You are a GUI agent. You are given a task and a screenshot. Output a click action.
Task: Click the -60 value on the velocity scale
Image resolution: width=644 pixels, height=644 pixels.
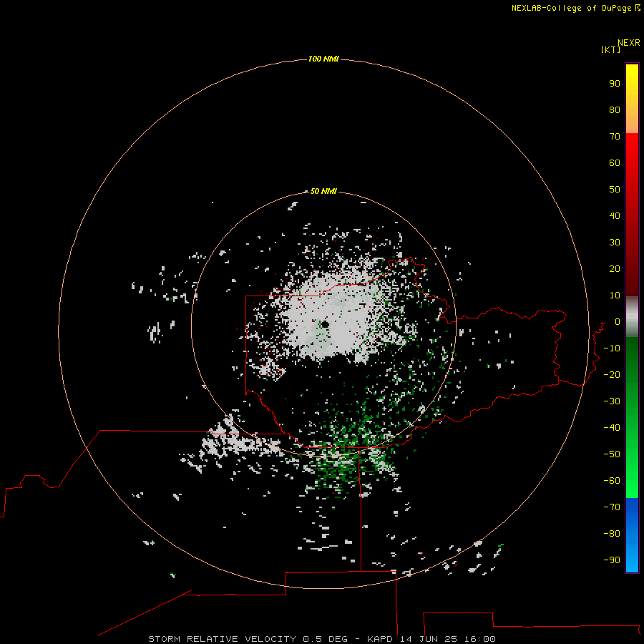click(612, 481)
